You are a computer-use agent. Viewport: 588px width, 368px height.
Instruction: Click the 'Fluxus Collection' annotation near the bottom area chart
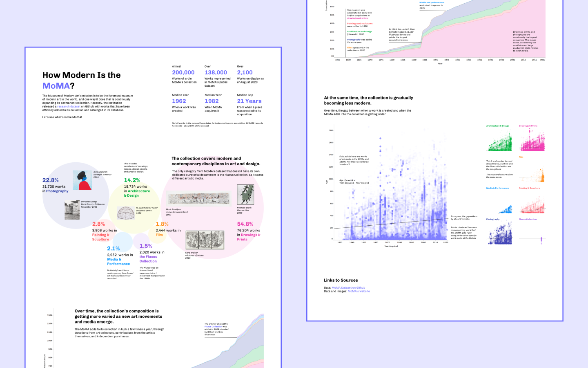(217, 329)
